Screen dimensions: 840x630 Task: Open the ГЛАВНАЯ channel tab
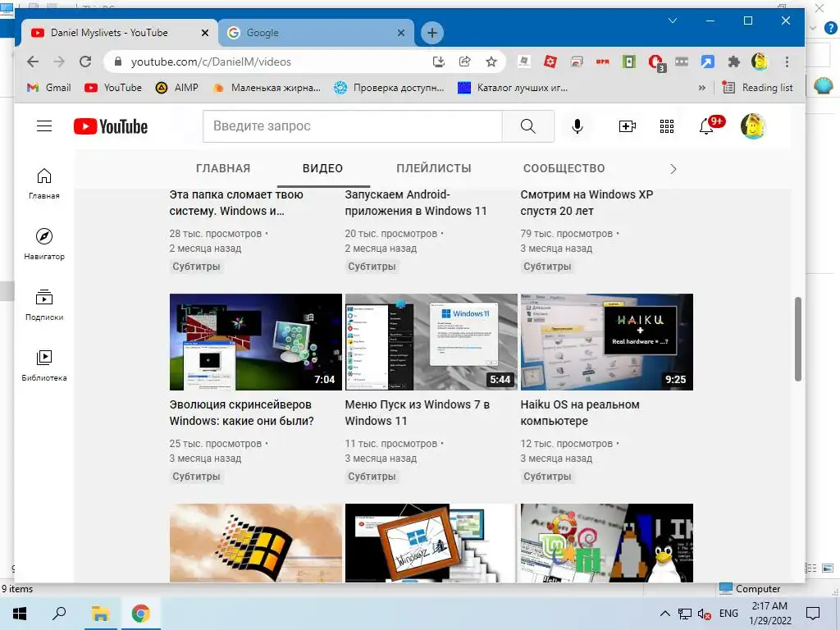pos(223,168)
